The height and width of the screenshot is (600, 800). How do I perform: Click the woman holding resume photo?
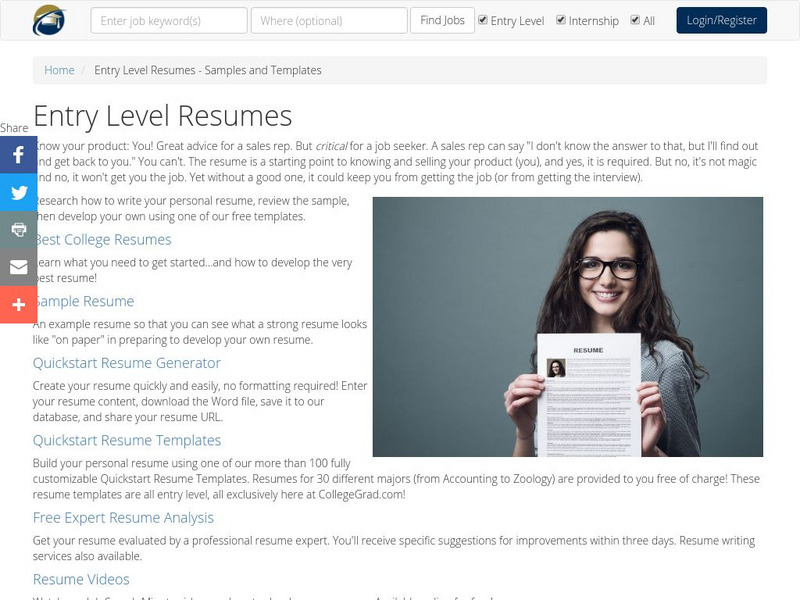(x=568, y=327)
